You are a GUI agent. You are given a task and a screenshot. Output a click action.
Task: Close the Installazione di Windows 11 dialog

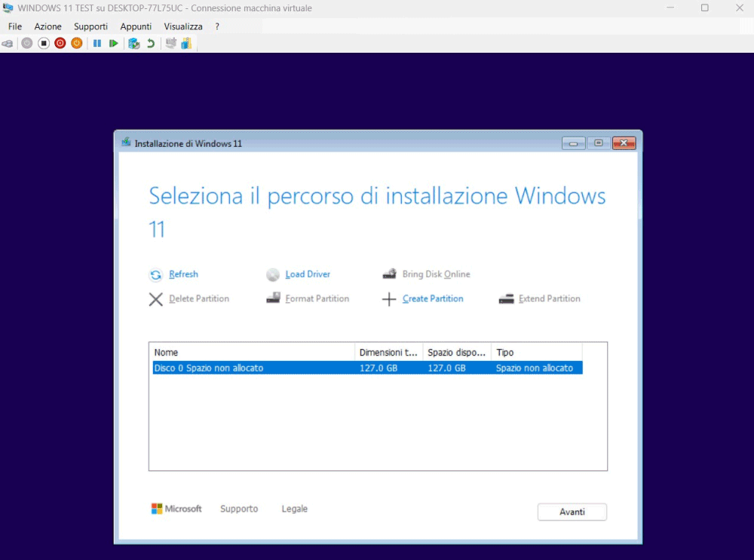[x=624, y=143]
